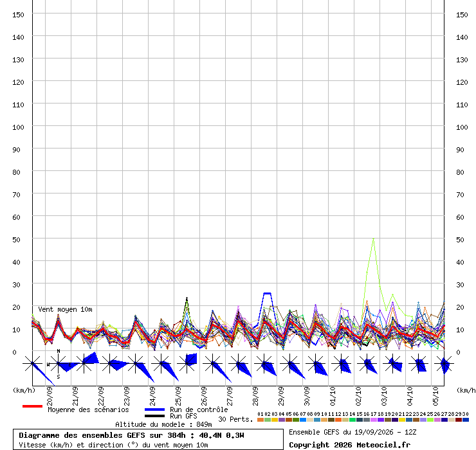476x450 pixels.
Task: Click the first wind rose at chart origin
Action: (32, 363)
